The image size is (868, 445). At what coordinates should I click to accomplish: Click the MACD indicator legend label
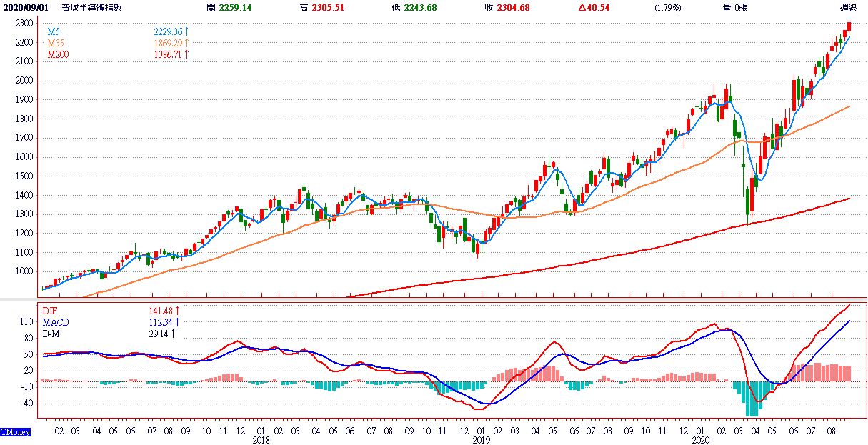(x=56, y=322)
